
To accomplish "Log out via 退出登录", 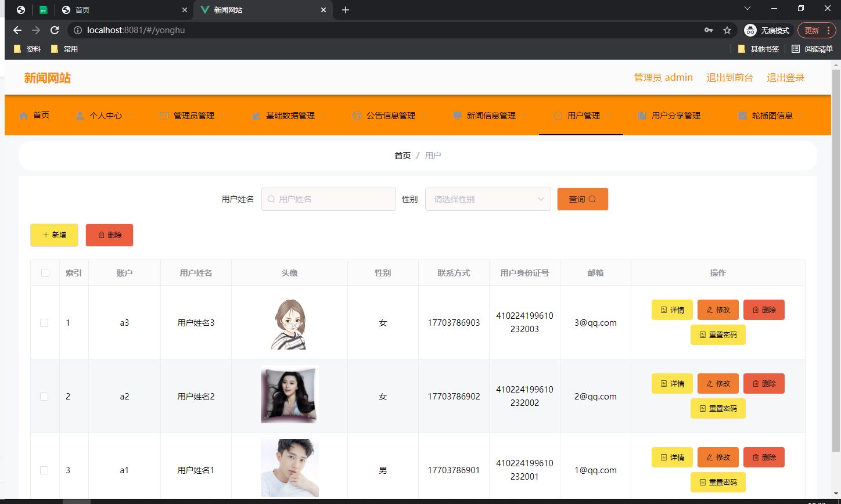I will (x=785, y=77).
